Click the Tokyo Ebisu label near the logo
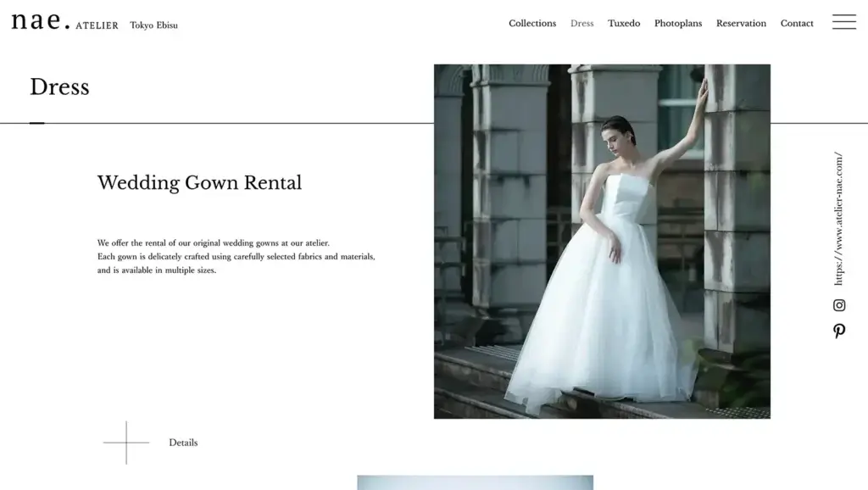 tap(153, 25)
